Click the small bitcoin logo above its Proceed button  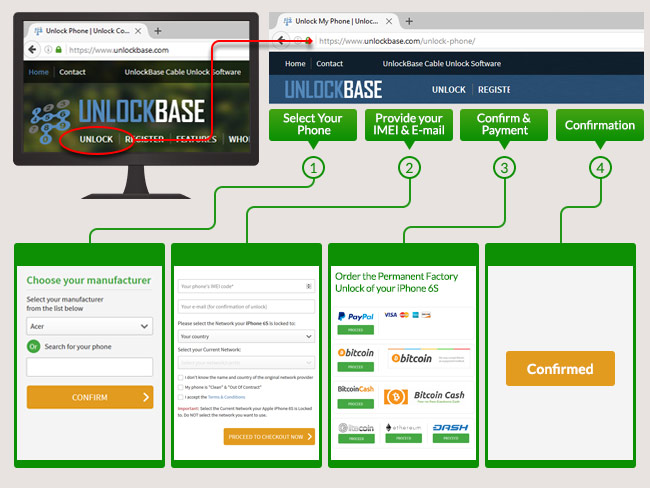(x=356, y=353)
